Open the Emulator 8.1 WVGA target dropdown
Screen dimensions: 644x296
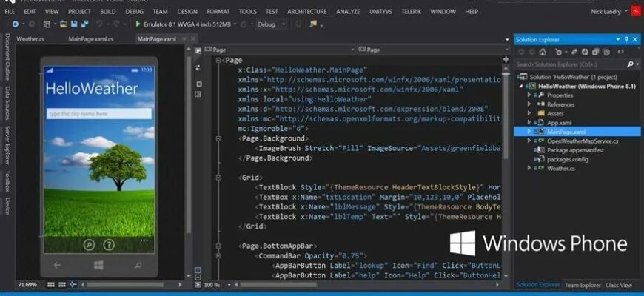235,24
